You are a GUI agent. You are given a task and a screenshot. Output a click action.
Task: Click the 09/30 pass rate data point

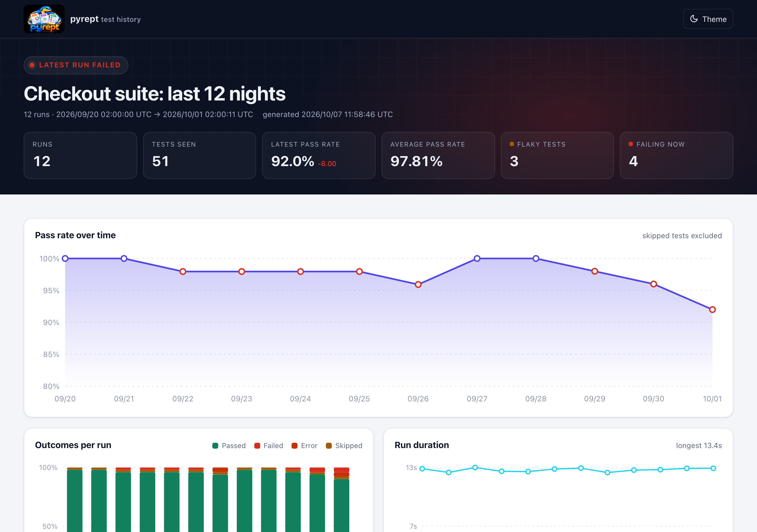(654, 284)
